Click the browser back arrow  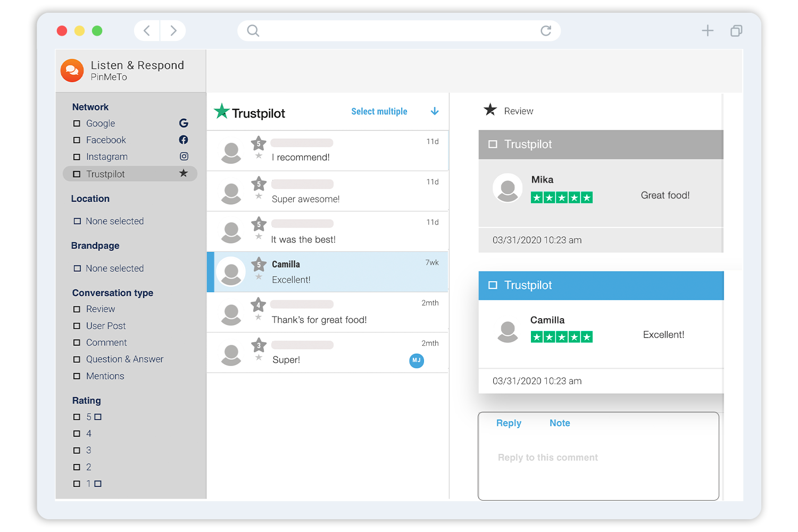[147, 31]
